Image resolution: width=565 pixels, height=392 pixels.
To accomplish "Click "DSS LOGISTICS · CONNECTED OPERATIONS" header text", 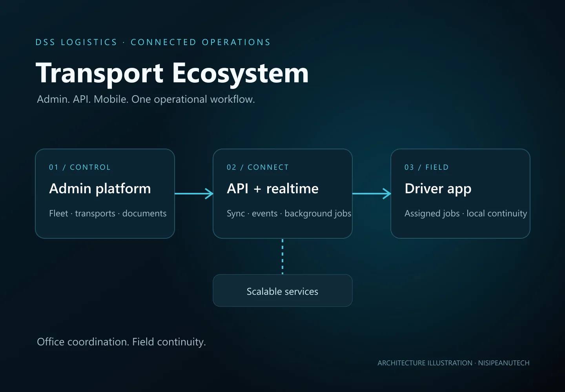I will [x=153, y=42].
